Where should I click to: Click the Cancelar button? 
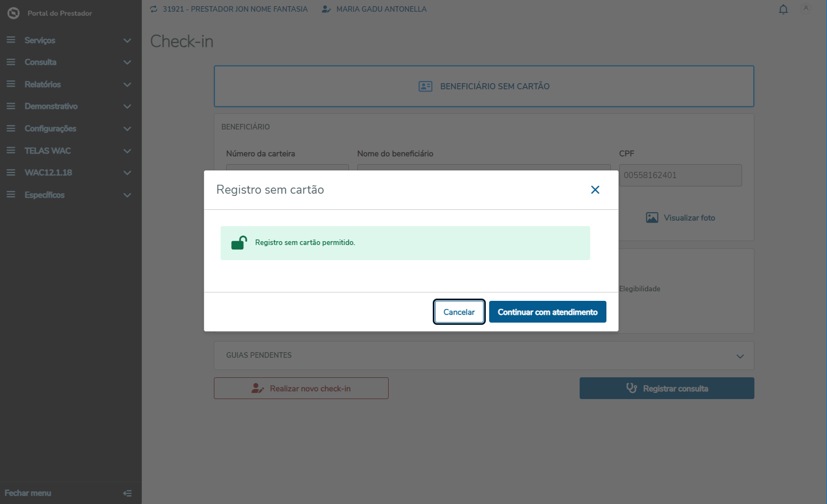pos(459,312)
